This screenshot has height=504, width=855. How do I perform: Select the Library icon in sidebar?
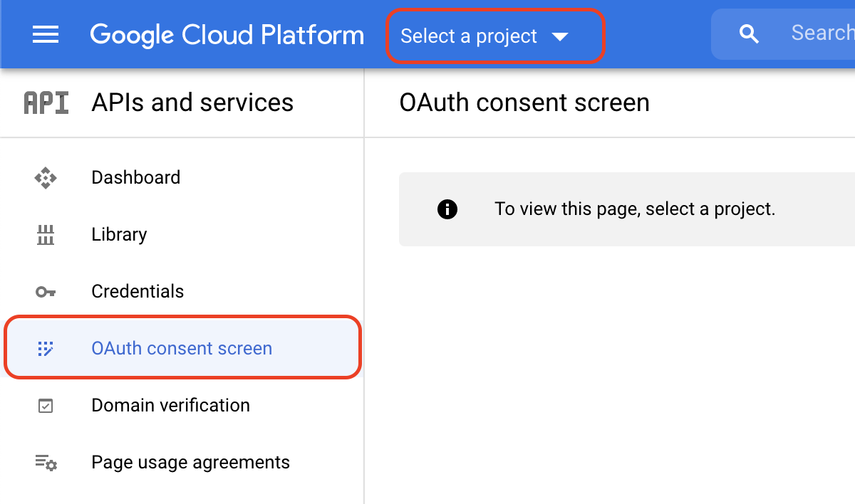coord(45,234)
